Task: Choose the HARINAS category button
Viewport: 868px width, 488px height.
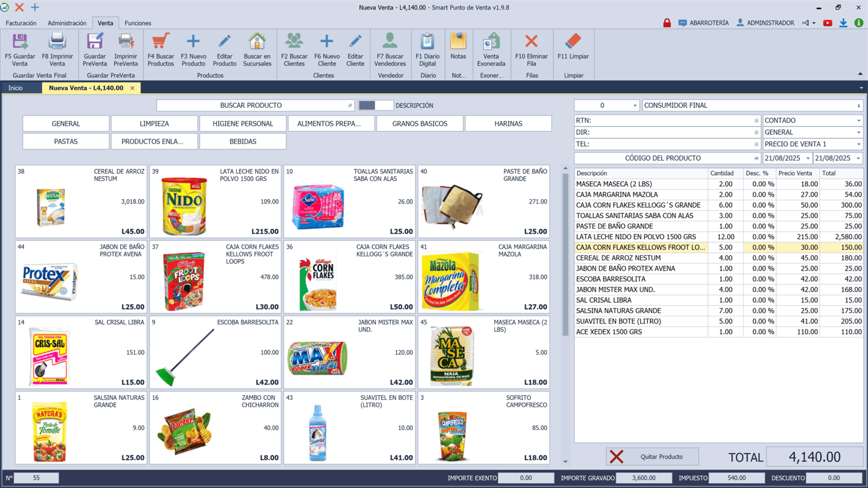Action: (x=508, y=124)
